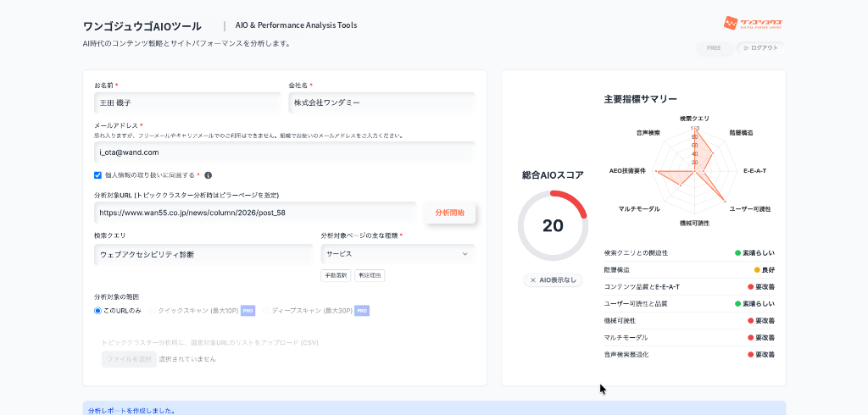Click the score ring showing 20
The width and height of the screenshot is (868, 415).
point(553,226)
